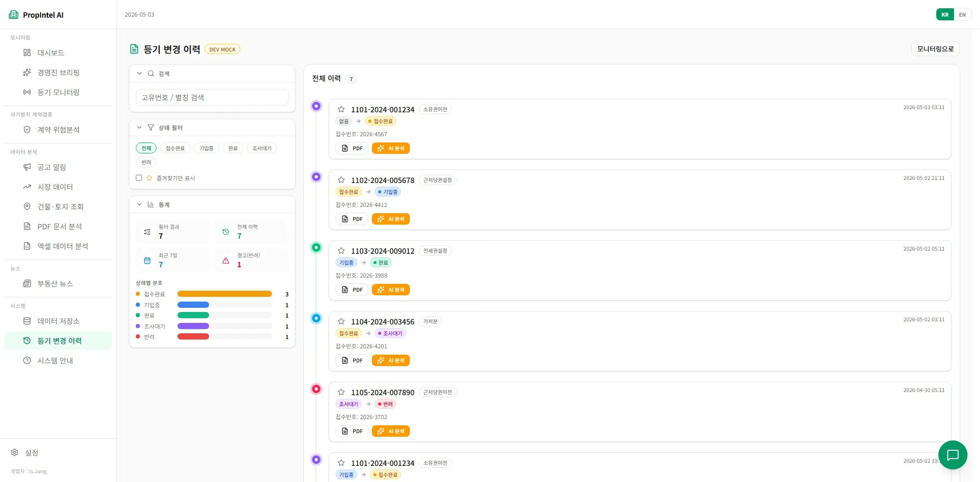Screen dimensions: 980x482
Task: Click the 모니터링으로 button
Action: (x=935, y=49)
